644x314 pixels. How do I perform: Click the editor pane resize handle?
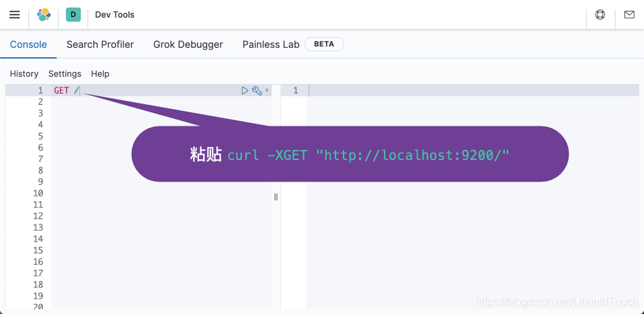(276, 197)
